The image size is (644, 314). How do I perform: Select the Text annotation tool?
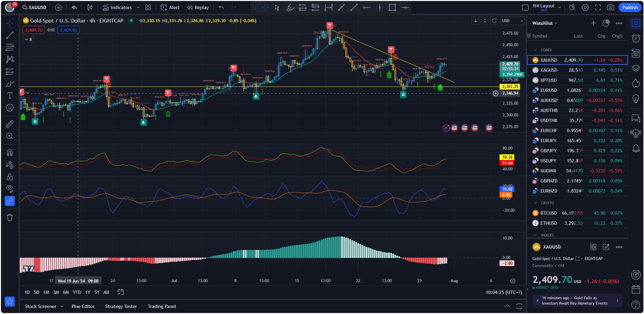pos(10,96)
